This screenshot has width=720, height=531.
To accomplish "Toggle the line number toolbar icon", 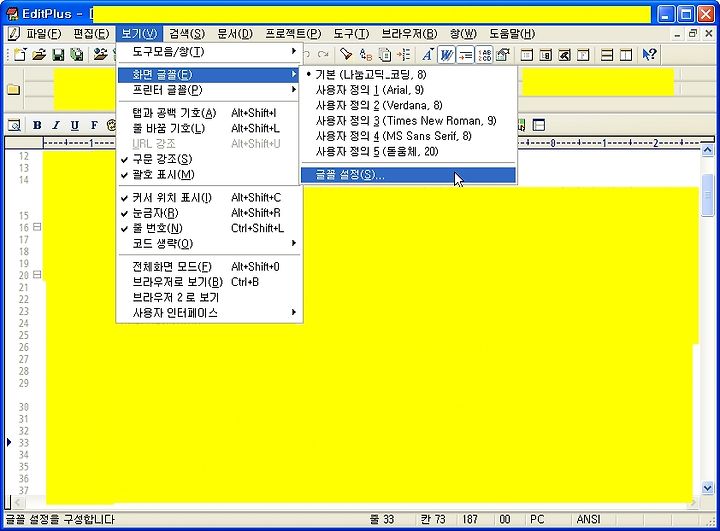I will pos(484,55).
